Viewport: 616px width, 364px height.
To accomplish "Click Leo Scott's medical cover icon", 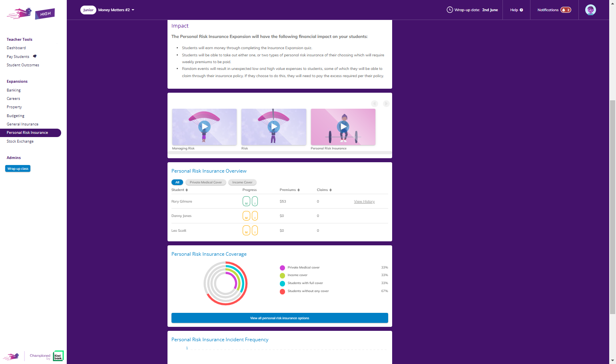I will click(x=246, y=231).
